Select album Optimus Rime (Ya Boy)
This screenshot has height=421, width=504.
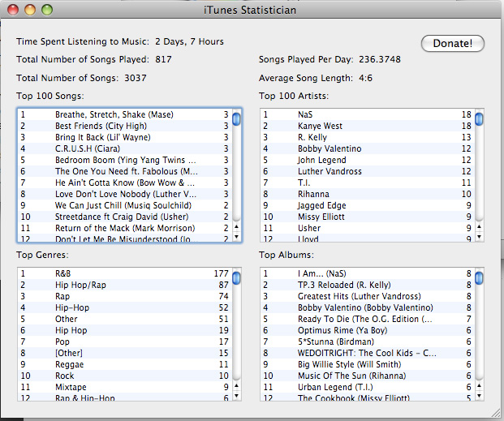coord(368,330)
